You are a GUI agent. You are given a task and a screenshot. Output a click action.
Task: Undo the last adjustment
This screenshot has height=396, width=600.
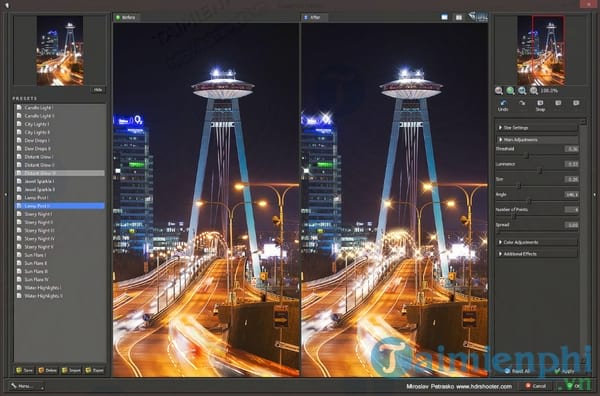(x=503, y=106)
